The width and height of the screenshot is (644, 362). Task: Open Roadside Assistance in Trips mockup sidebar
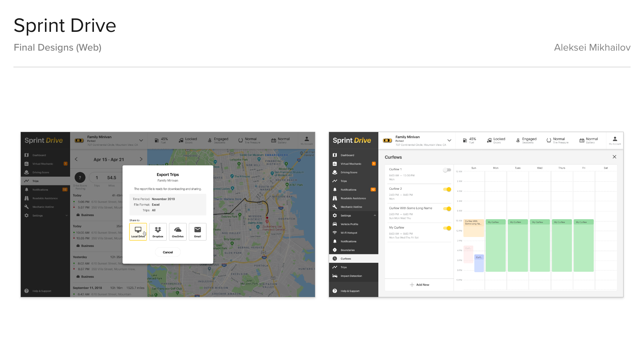tap(45, 198)
